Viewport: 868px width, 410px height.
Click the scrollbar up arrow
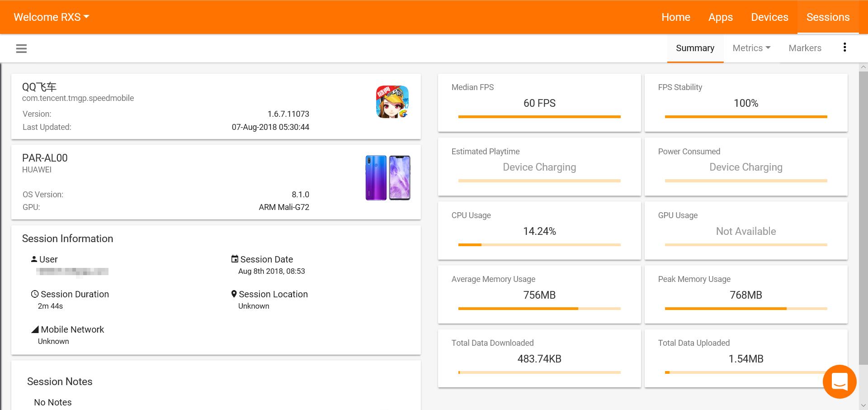pyautogui.click(x=863, y=67)
